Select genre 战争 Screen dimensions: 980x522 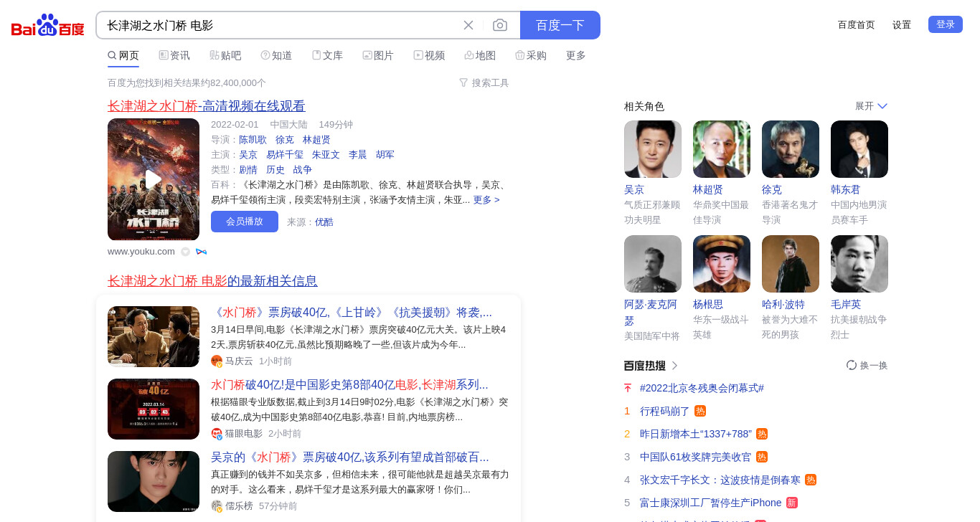point(303,170)
